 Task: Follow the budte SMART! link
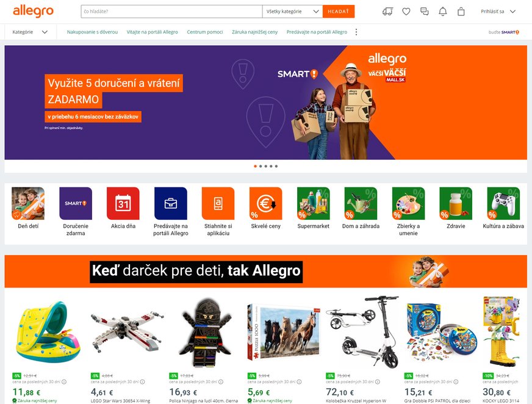(504, 32)
